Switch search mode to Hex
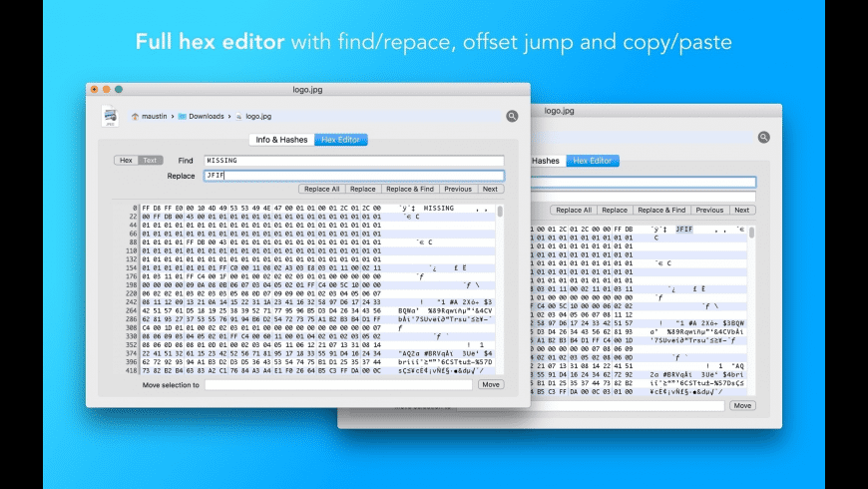 pos(127,160)
